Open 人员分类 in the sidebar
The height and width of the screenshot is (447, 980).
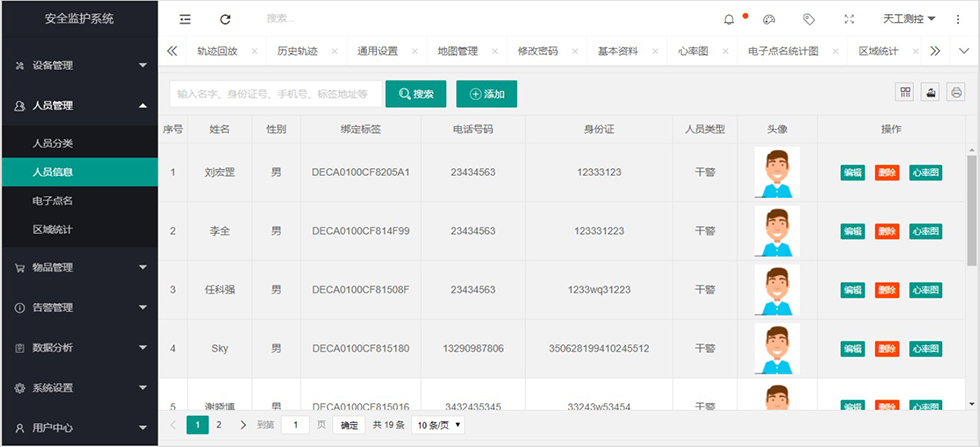point(79,144)
